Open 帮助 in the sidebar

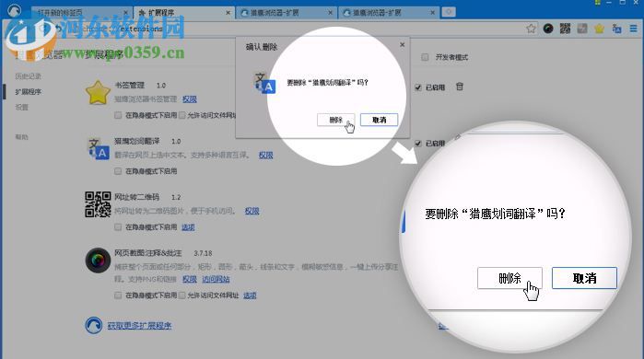coord(21,136)
